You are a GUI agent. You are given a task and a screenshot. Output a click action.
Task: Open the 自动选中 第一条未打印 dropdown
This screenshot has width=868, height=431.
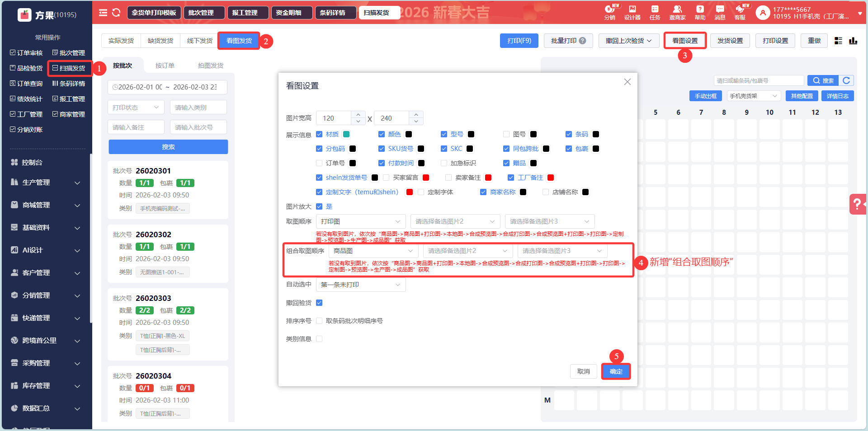tap(361, 285)
